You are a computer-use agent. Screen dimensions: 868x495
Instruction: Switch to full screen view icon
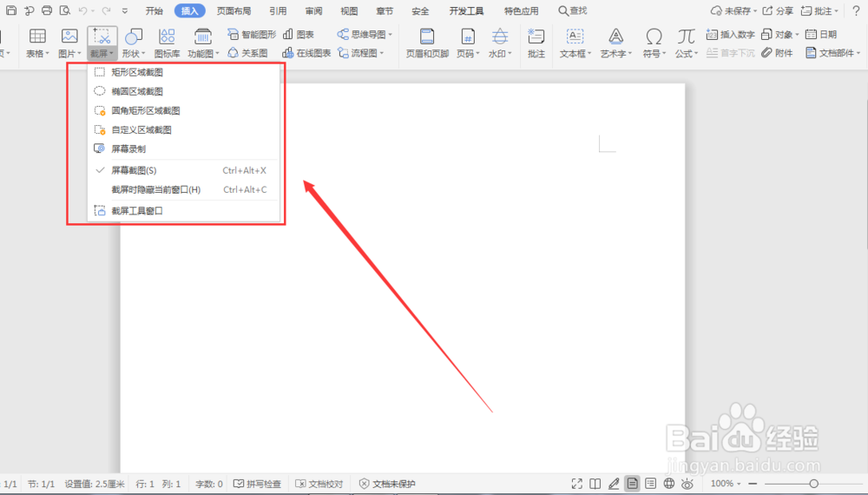577,484
